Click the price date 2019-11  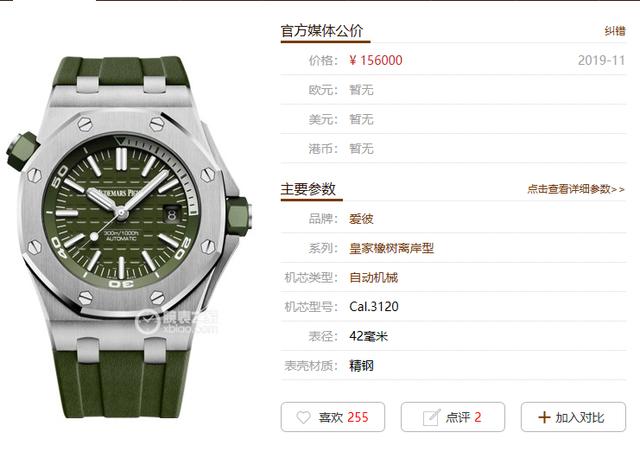602,60
